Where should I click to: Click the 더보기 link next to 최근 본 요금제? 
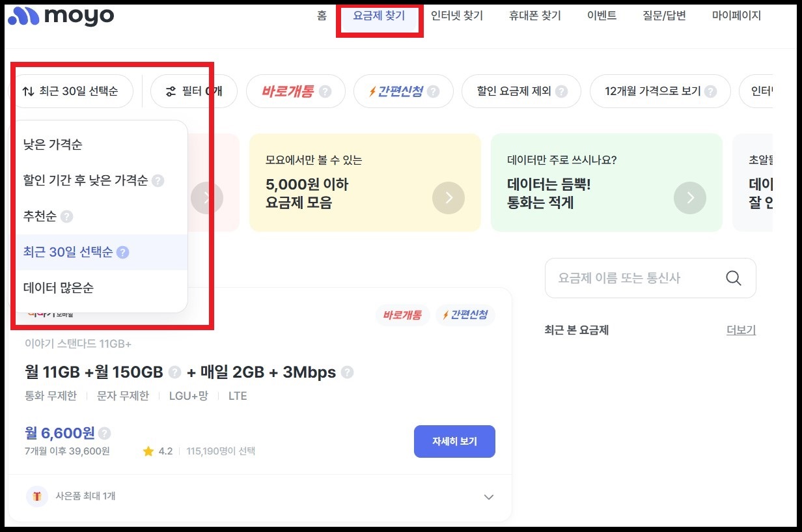(741, 330)
